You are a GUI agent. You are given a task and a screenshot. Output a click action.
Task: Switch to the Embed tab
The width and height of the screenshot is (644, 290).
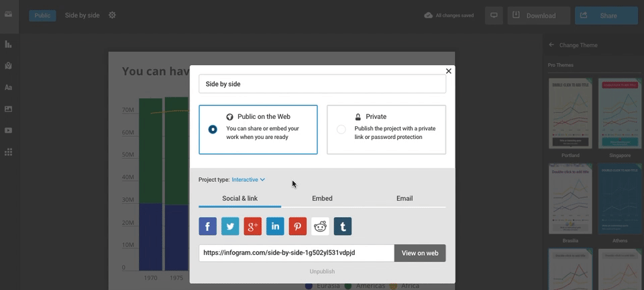coord(322,199)
